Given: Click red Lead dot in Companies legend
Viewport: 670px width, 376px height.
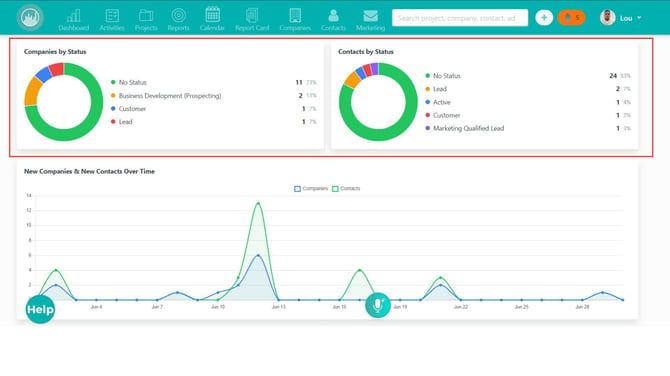Looking at the screenshot, I should (113, 121).
